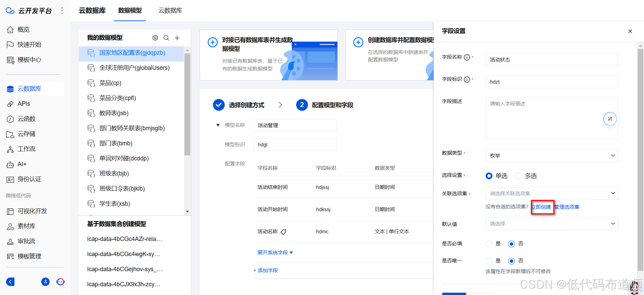
Task: Click 管理选项集 link
Action: [x=567, y=207]
